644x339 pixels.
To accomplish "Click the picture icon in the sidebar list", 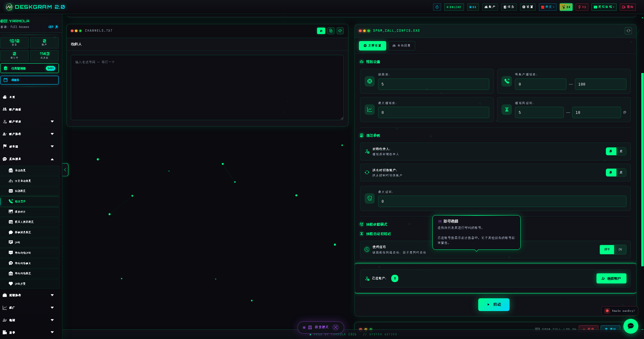I will [11, 212].
